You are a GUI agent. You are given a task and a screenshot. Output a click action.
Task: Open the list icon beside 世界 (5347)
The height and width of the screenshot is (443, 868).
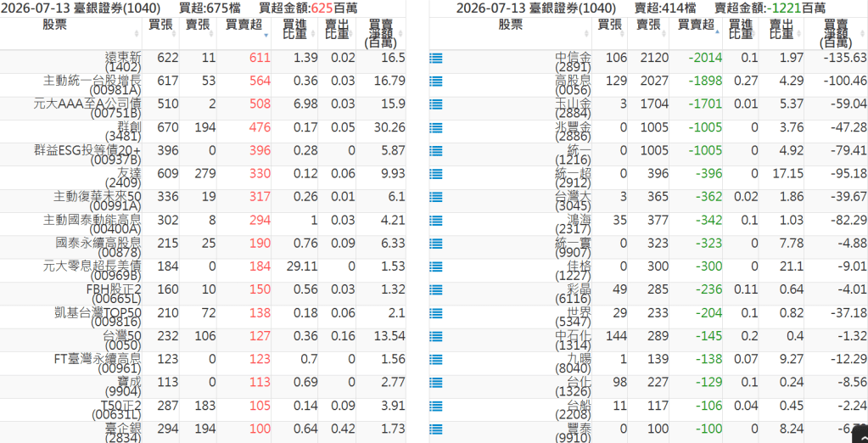pyautogui.click(x=435, y=313)
